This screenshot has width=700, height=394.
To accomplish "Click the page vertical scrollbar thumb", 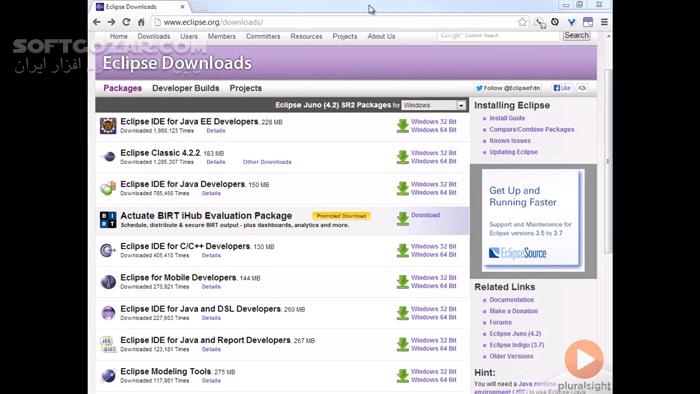I will tap(608, 161).
